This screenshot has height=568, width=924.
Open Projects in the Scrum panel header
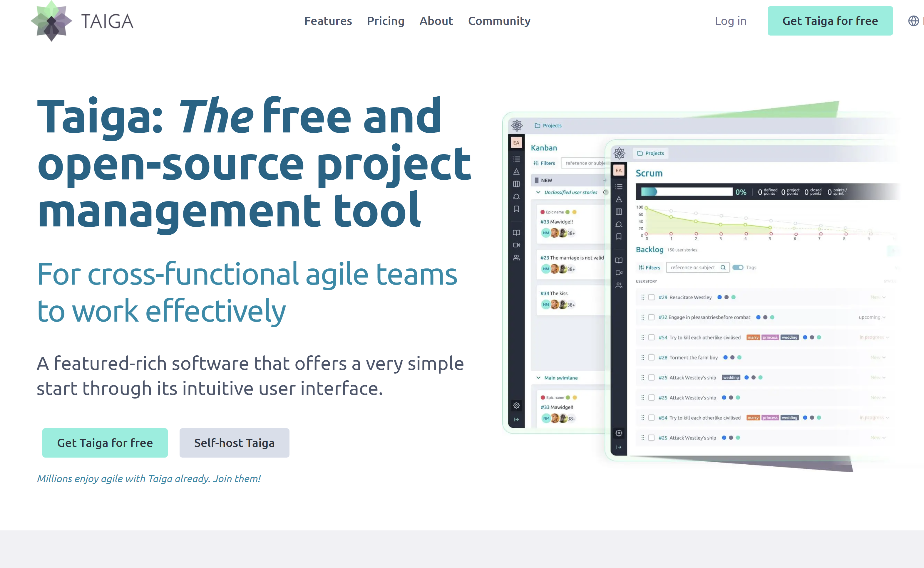651,153
